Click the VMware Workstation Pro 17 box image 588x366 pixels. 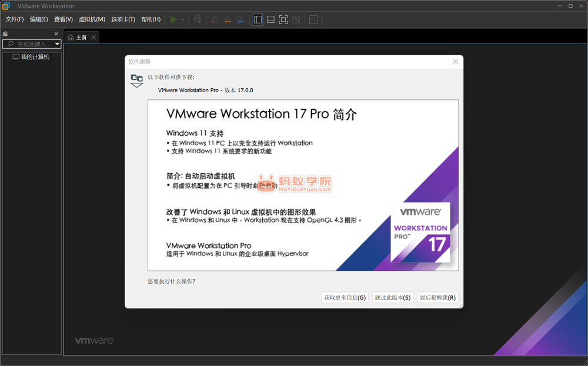point(420,232)
